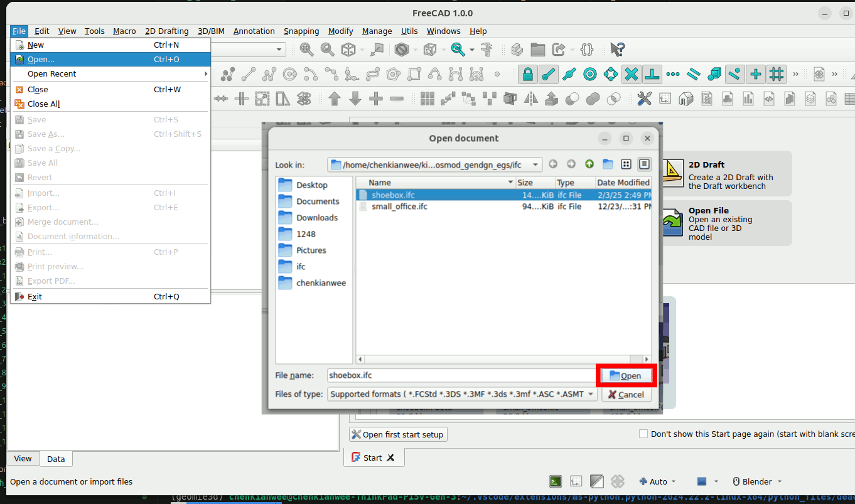855x504 pixels.
Task: Open the 3D/BIM menu
Action: tap(211, 31)
